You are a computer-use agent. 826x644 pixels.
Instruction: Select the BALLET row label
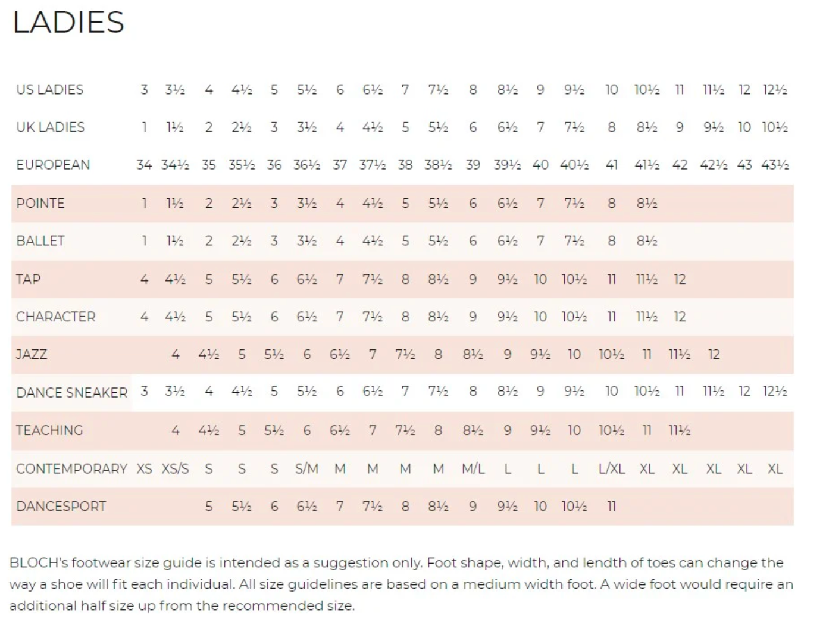coord(40,241)
